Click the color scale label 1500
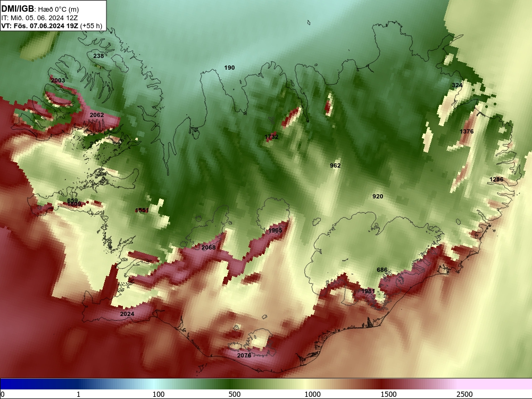532x399 pixels. pyautogui.click(x=388, y=394)
